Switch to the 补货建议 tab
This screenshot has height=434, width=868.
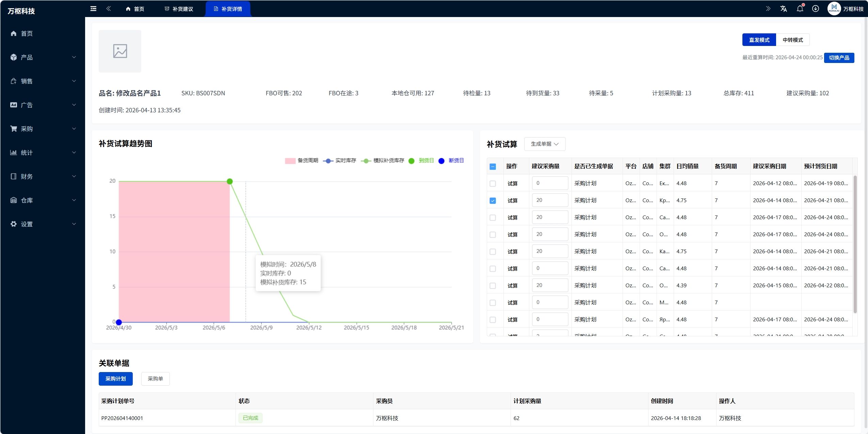point(179,9)
